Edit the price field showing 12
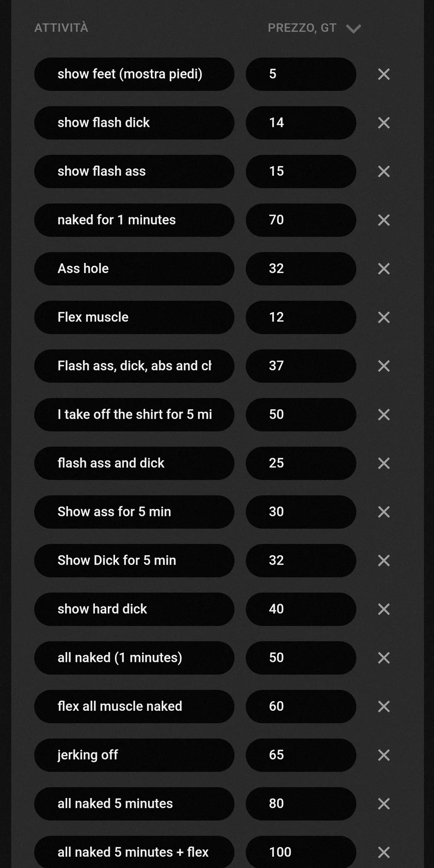The width and height of the screenshot is (434, 868). click(x=300, y=317)
